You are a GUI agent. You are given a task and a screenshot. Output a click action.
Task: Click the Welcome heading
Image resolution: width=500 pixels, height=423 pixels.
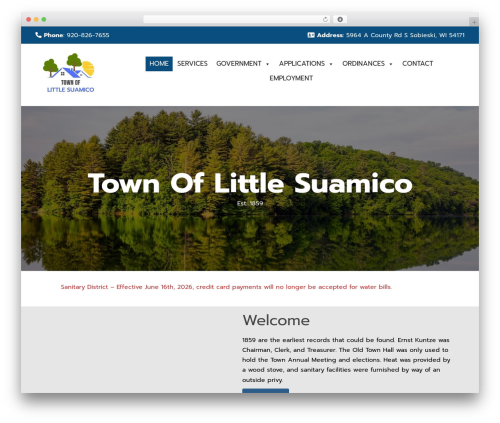[276, 320]
